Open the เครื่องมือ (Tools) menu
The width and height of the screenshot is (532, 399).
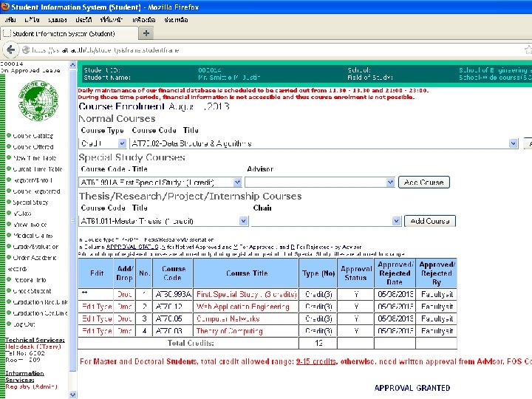144,20
